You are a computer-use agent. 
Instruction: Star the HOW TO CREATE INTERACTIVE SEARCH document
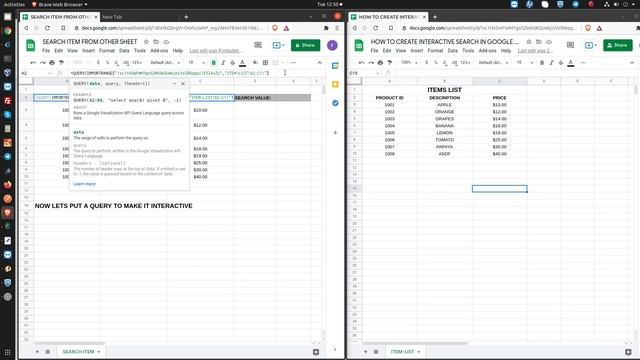point(529,42)
